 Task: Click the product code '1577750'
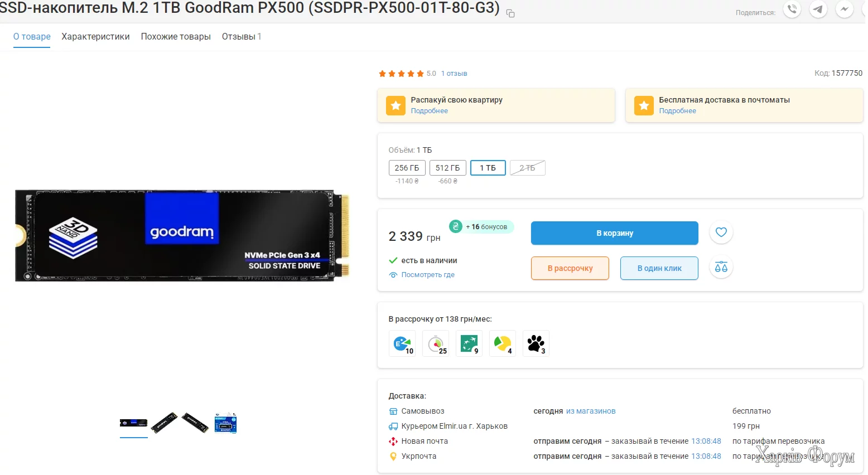pos(847,74)
